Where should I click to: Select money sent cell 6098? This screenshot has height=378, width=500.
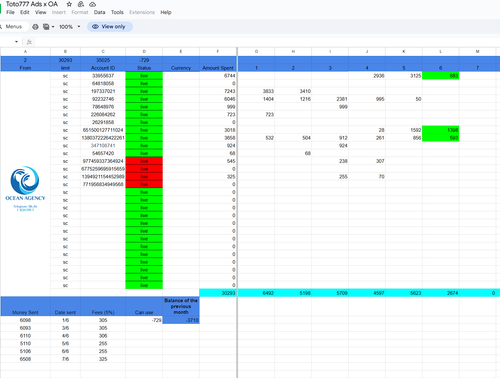(x=25, y=320)
